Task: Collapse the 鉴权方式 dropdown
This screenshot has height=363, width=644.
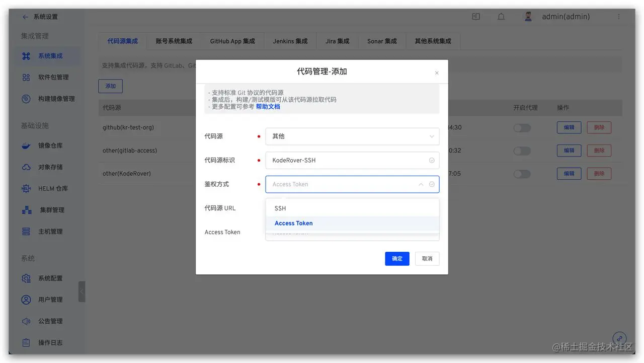Action: pos(421,184)
